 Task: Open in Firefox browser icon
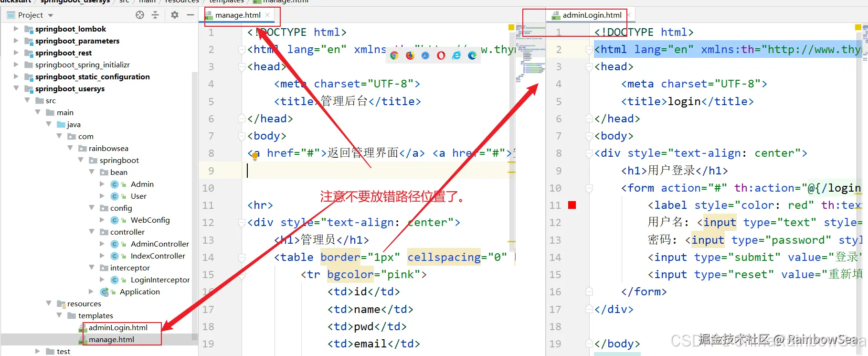click(x=410, y=55)
